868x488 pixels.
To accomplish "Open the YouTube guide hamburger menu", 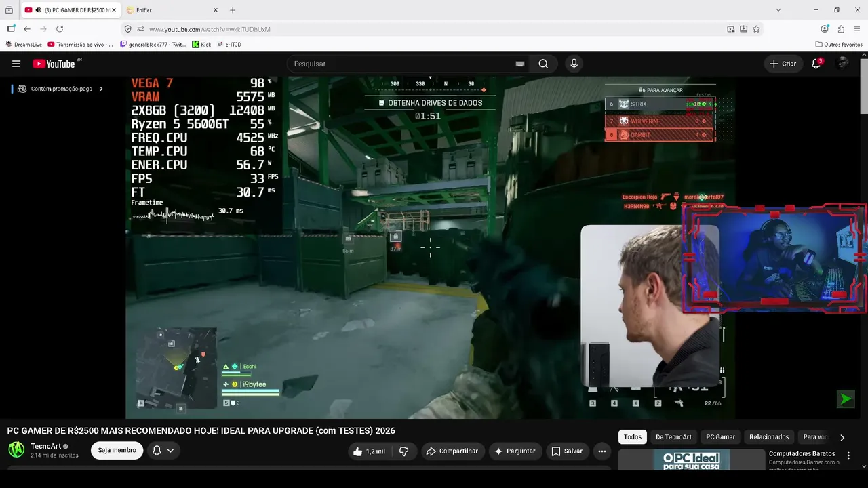I will tap(16, 64).
